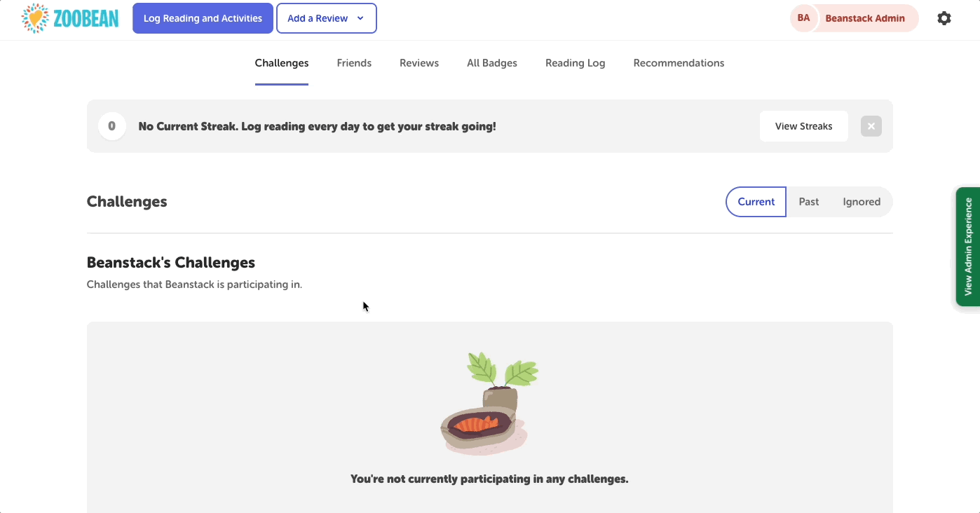Click Log Reading and Activities
The image size is (980, 513).
[x=203, y=18]
